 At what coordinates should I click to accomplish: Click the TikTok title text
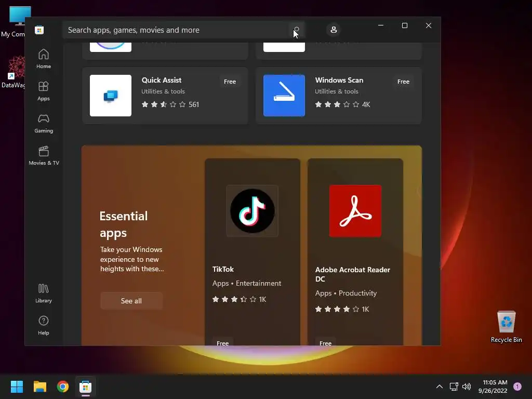[x=223, y=269]
